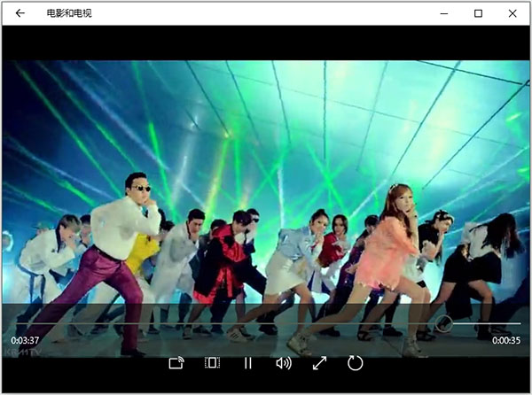Toggle the repeat playback button
Image resolution: width=532 pixels, height=395 pixels.
[x=356, y=363]
